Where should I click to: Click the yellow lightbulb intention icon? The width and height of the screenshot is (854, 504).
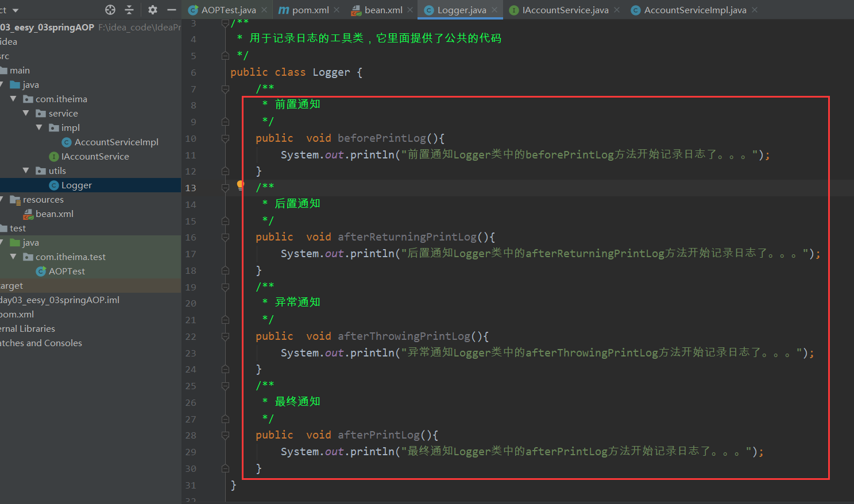(241, 185)
